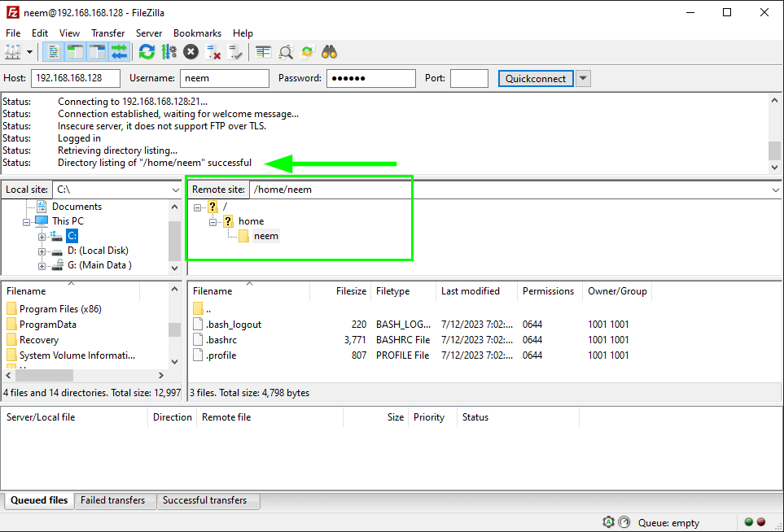Click the message log scroll down arrow
Screen dimensions: 784x532
[x=774, y=168]
